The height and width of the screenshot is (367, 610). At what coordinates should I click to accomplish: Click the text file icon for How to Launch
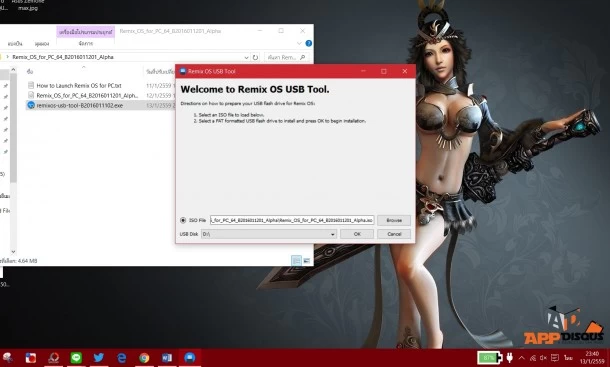31,85
